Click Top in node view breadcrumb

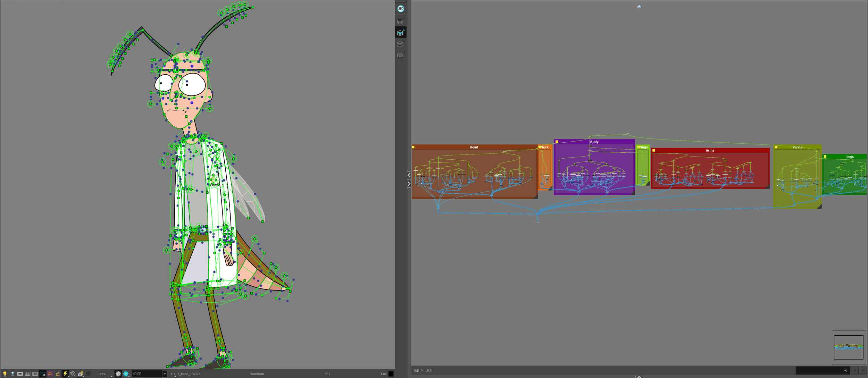point(416,370)
